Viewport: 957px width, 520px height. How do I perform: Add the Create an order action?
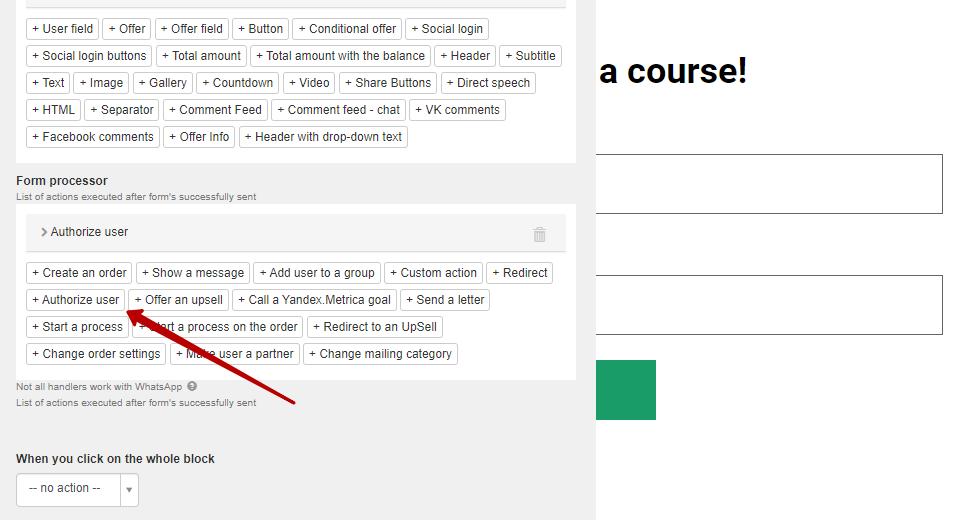tap(79, 273)
